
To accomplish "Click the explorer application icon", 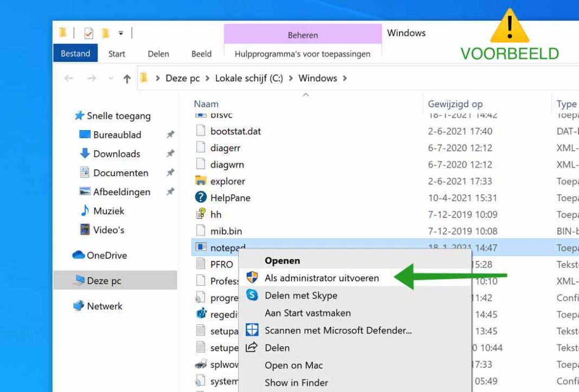I will click(201, 181).
